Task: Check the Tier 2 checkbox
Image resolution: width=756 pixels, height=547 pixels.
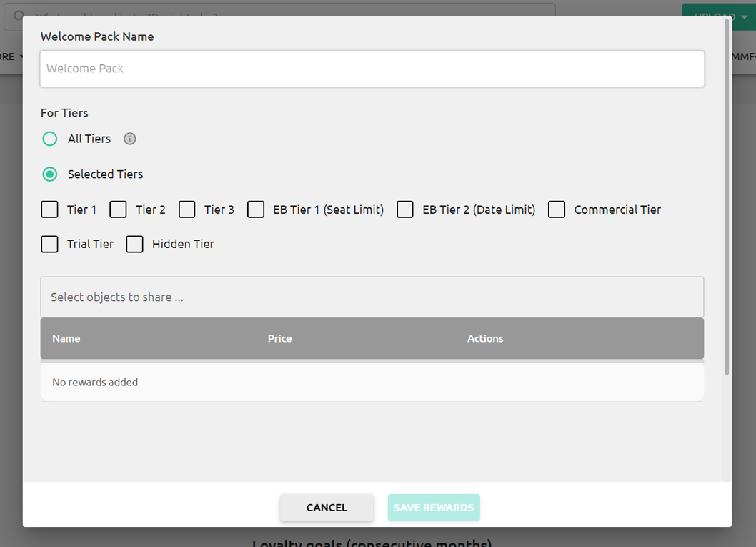Action: pyautogui.click(x=118, y=210)
